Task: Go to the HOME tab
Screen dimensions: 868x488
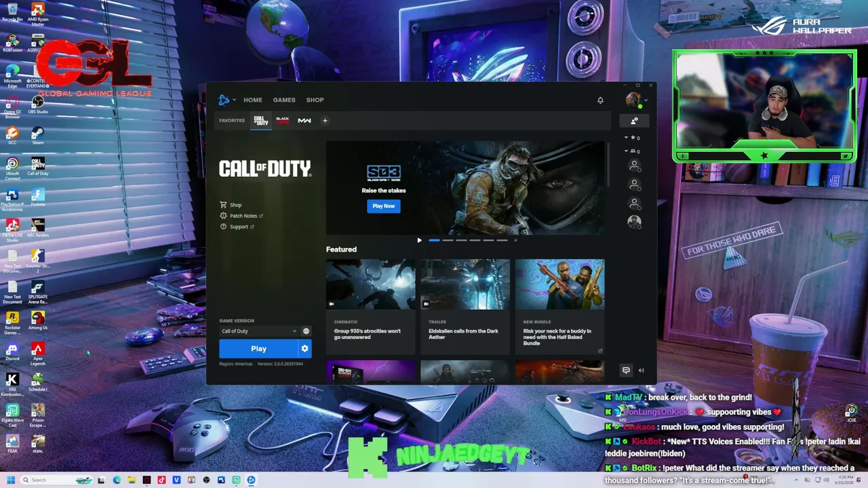Action: [x=253, y=100]
